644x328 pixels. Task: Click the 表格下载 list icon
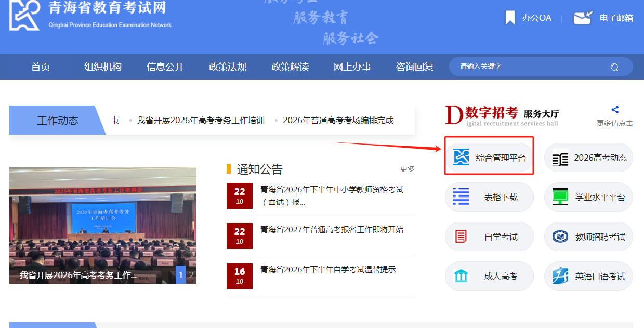[461, 197]
